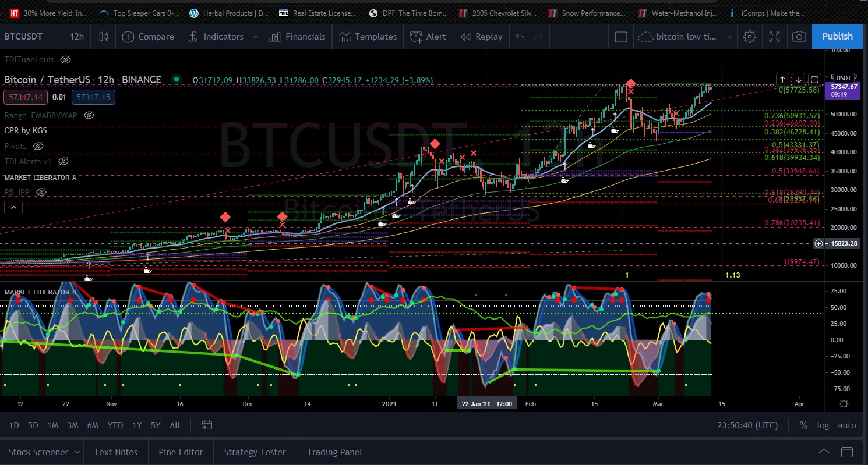Image resolution: width=868 pixels, height=465 pixels.
Task: Show the hidden TDITuanLouis indicator
Action: (66, 59)
